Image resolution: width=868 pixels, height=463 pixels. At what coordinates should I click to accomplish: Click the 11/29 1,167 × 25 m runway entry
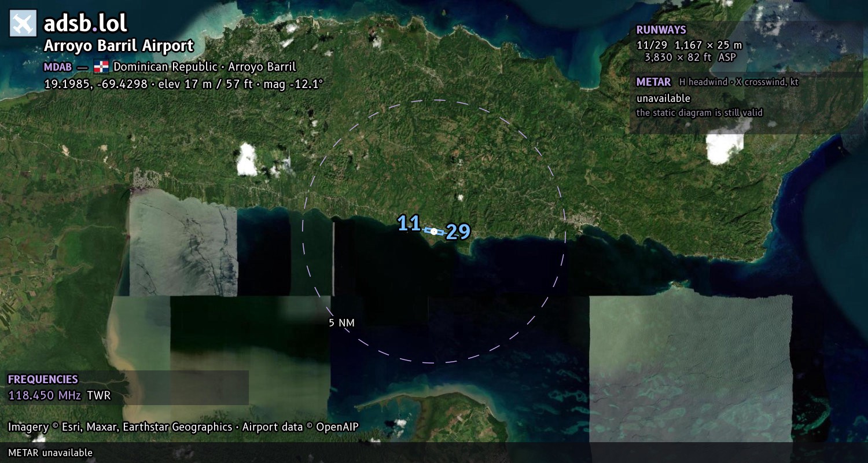(689, 45)
